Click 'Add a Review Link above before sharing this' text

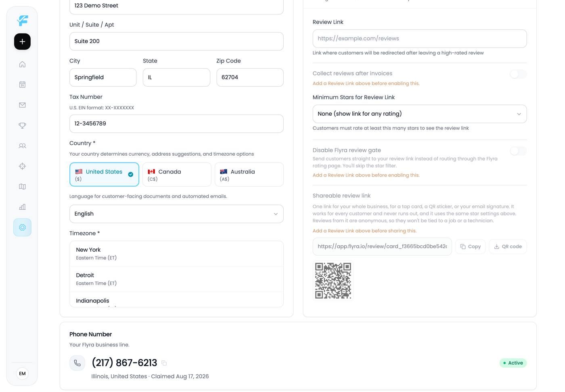pyautogui.click(x=364, y=231)
